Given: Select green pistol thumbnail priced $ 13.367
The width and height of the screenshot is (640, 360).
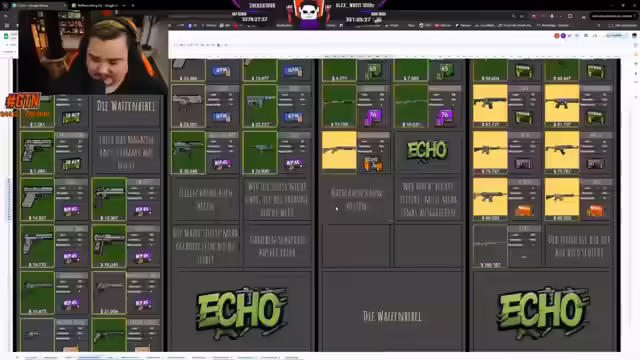Looking at the screenshot, I should point(109,199).
